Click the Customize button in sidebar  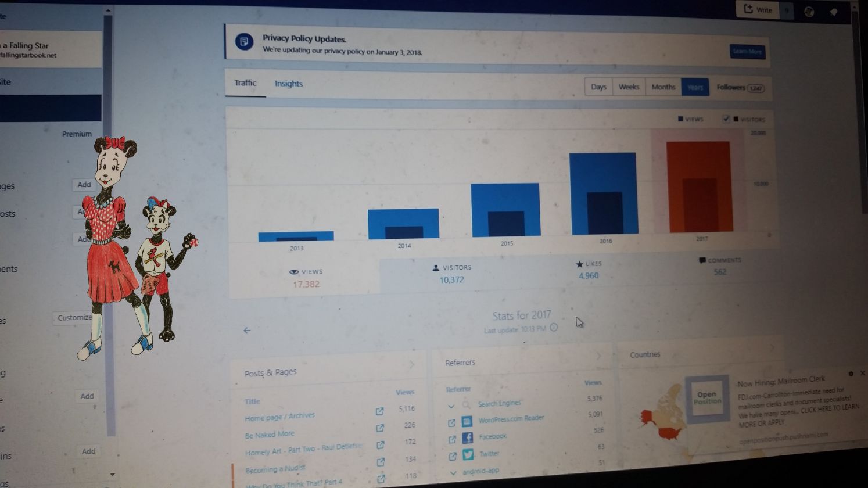click(74, 318)
